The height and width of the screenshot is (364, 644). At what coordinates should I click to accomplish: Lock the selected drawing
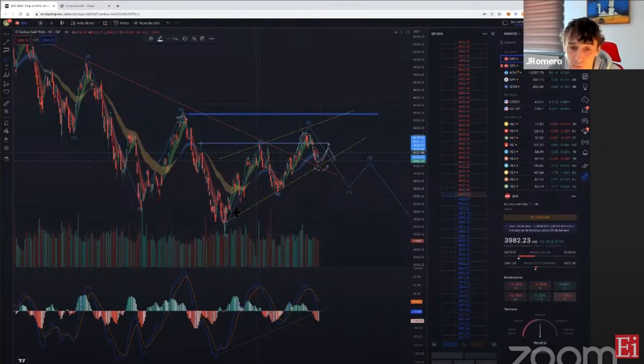tap(194, 39)
